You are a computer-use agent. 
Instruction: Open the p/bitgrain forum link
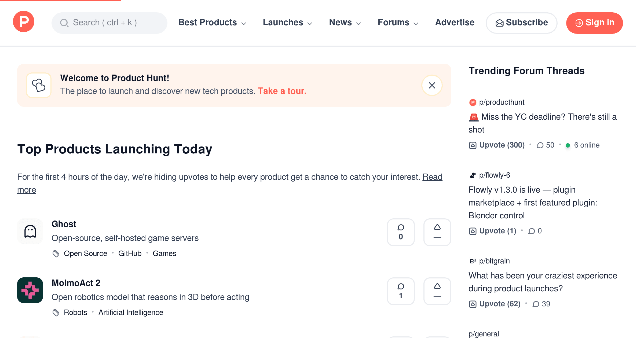point(495,261)
